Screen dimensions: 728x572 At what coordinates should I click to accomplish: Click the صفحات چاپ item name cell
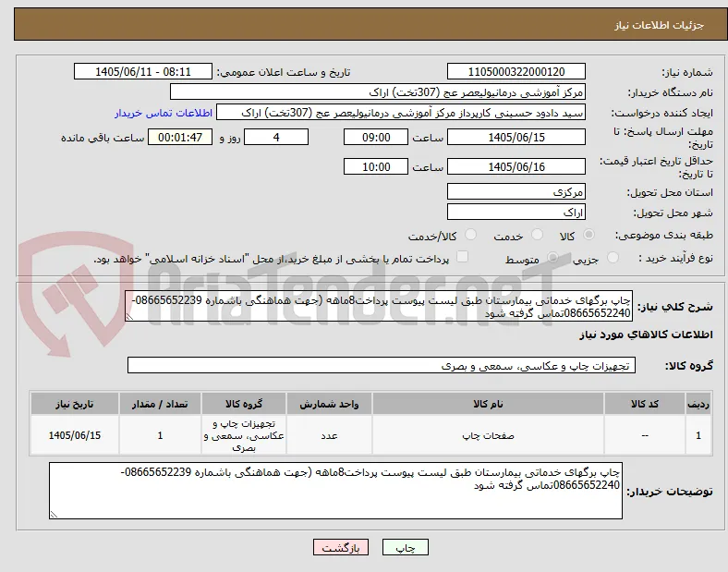[x=488, y=435]
